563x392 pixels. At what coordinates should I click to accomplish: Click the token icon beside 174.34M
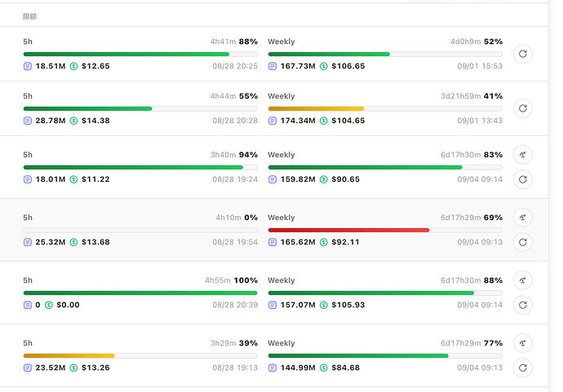click(273, 121)
